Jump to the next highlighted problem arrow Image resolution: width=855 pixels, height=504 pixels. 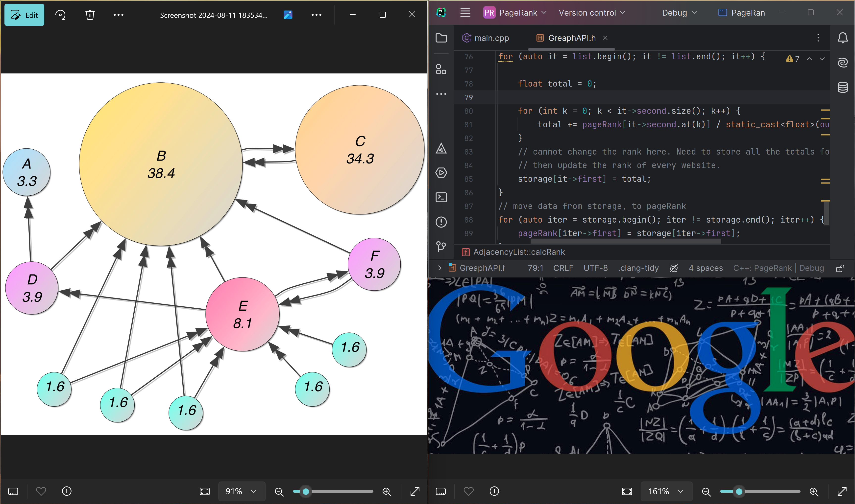(x=822, y=59)
